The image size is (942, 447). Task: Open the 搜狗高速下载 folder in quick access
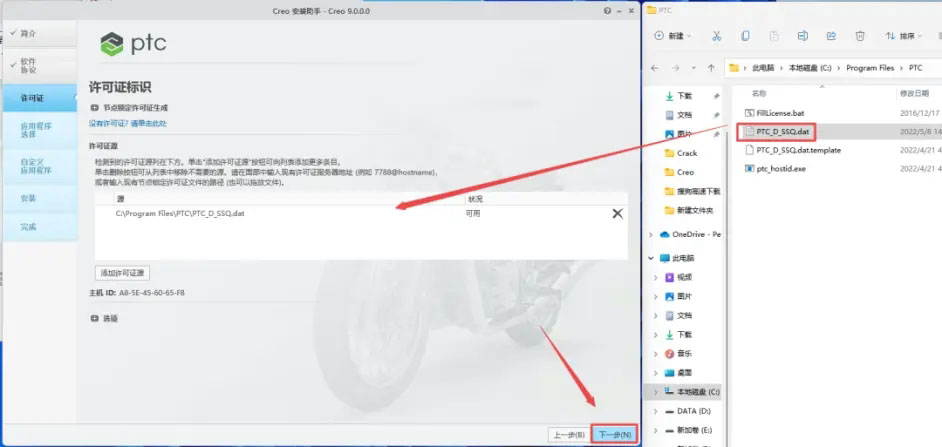click(x=698, y=192)
